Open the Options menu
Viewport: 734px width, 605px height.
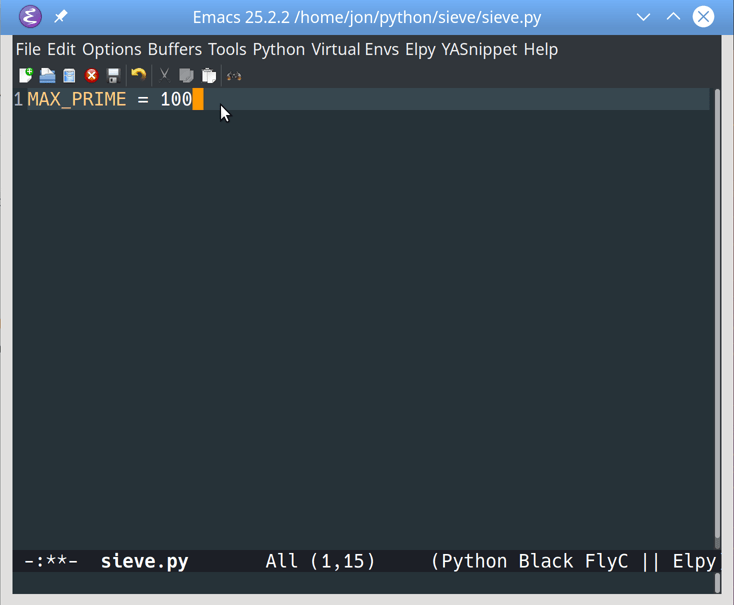(x=112, y=49)
